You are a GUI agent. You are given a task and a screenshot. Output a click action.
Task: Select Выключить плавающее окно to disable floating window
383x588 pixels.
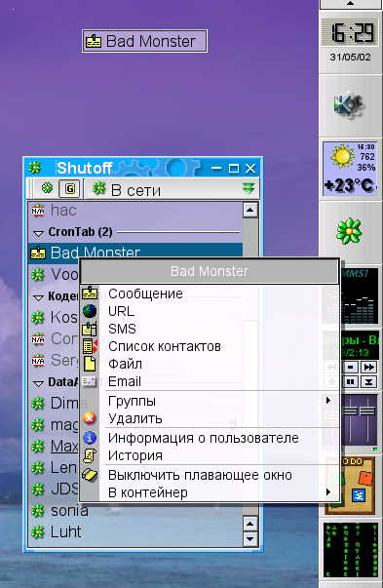[x=200, y=475]
